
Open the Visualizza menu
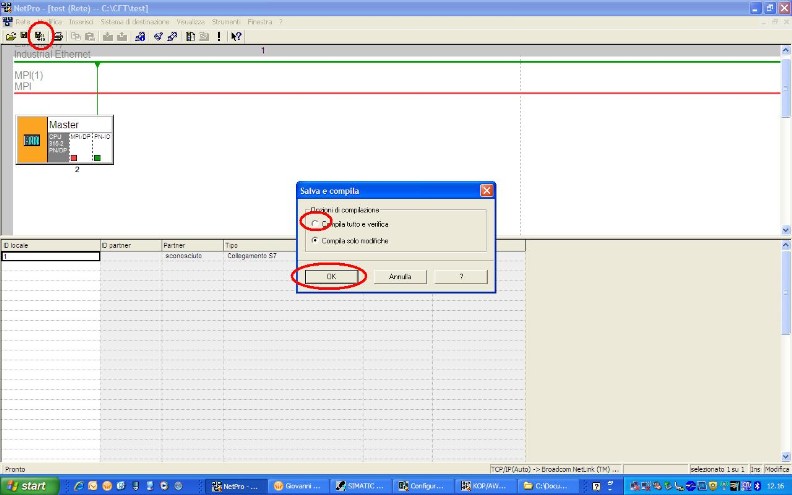click(x=190, y=22)
